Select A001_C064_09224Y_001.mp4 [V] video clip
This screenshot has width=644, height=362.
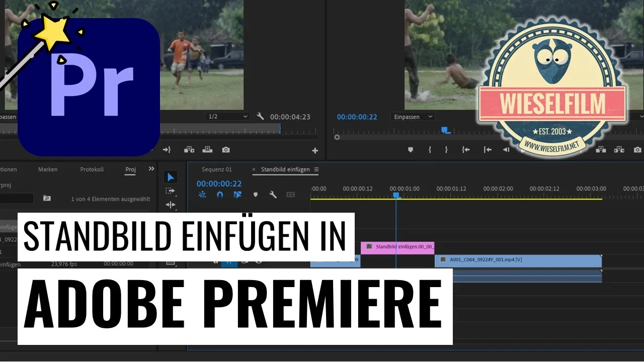click(x=518, y=260)
